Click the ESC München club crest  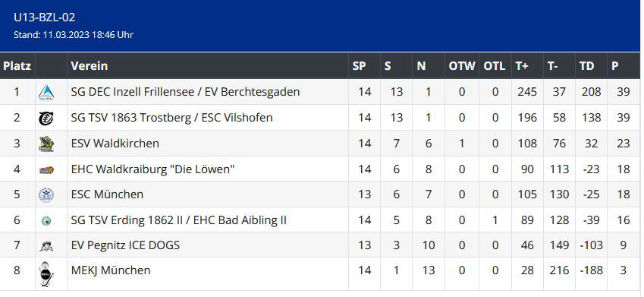tap(46, 194)
